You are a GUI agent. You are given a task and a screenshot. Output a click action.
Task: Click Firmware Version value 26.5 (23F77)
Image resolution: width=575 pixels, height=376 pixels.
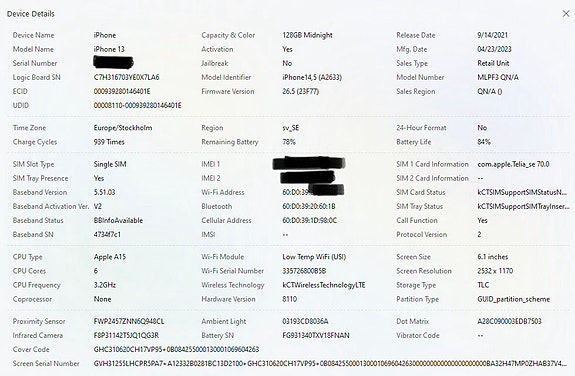(x=300, y=91)
